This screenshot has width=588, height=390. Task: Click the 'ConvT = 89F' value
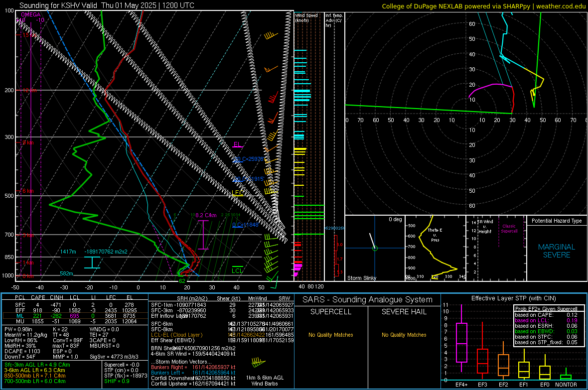click(68, 340)
